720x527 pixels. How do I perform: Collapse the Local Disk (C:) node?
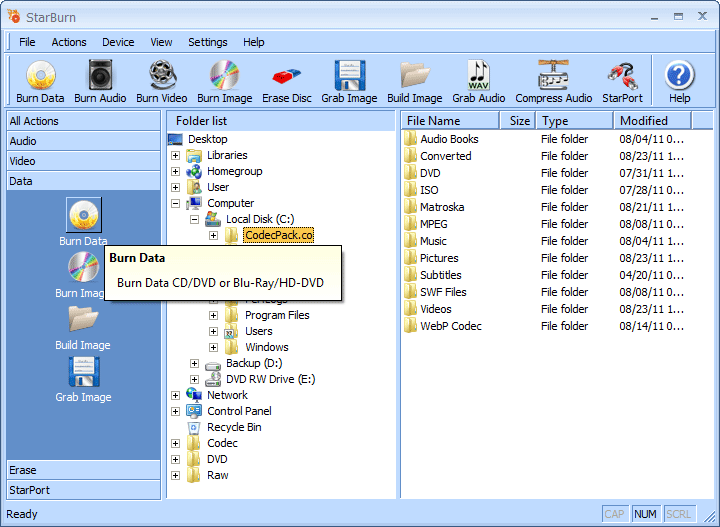[x=194, y=219]
